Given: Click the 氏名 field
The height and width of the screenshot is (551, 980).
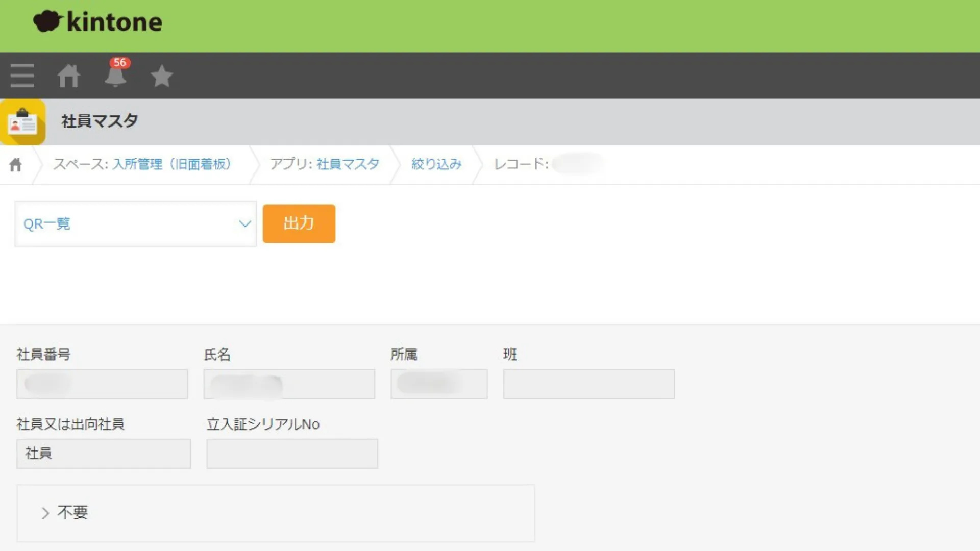Looking at the screenshot, I should coord(289,384).
